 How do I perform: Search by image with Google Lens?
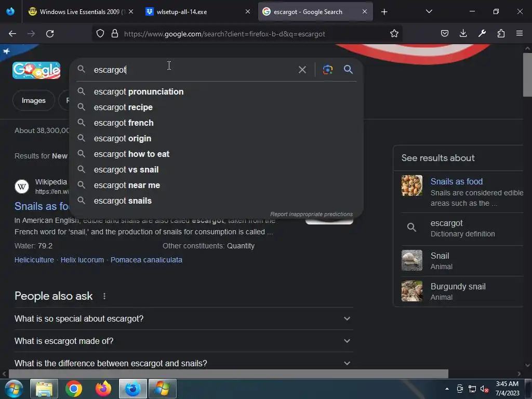[x=327, y=70]
